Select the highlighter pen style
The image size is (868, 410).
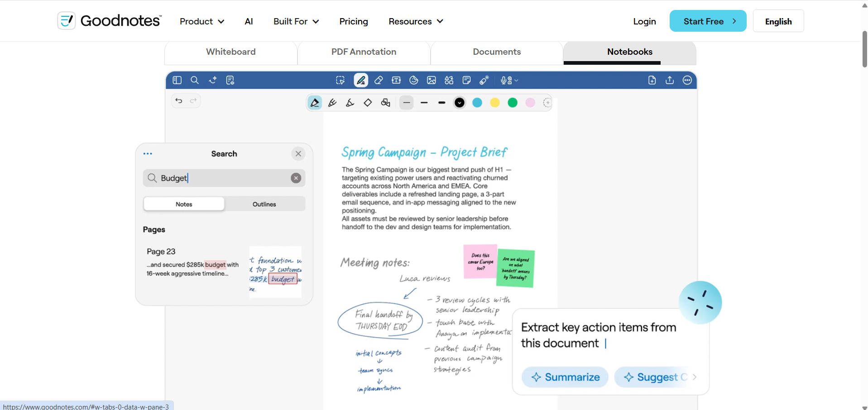[x=332, y=103]
